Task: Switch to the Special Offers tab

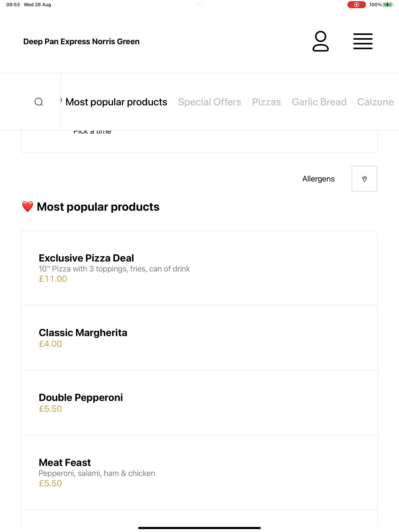Action: (x=209, y=102)
